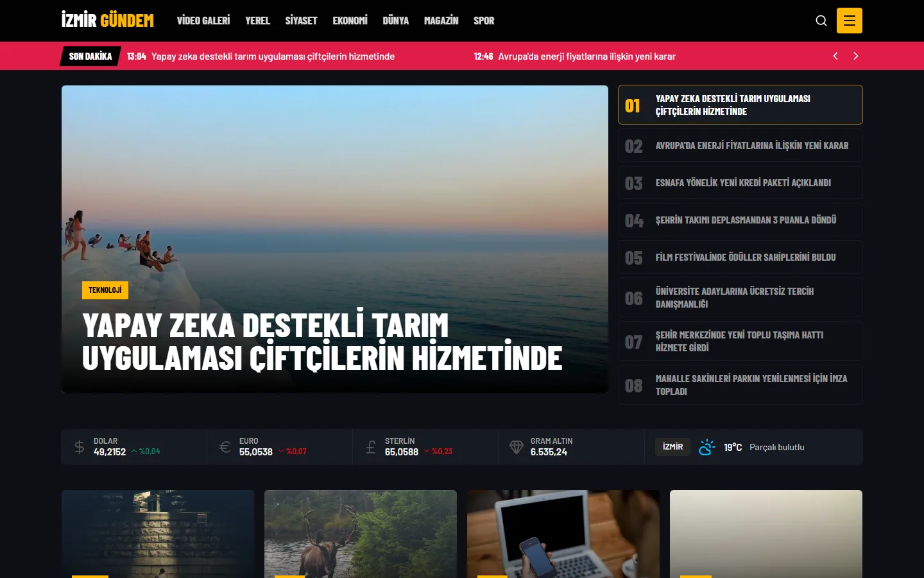Open the pale beige news thumbnail

[x=766, y=534]
